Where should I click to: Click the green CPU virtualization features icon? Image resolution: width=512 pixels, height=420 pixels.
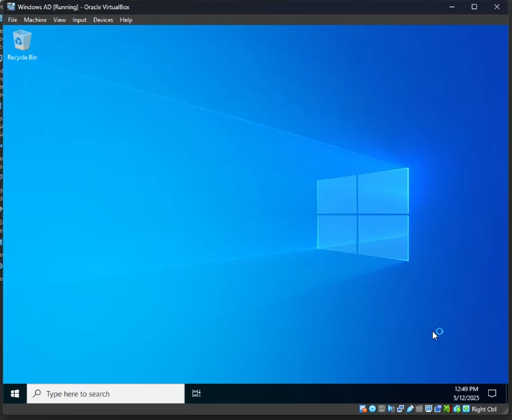448,409
